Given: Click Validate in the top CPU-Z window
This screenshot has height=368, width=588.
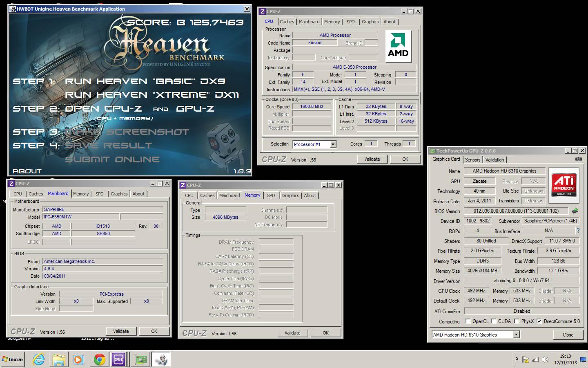Looking at the screenshot, I should [372, 159].
